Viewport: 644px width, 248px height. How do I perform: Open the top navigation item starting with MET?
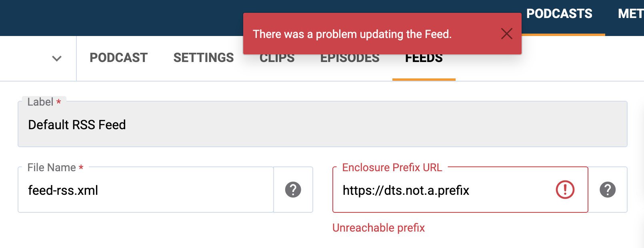[630, 14]
